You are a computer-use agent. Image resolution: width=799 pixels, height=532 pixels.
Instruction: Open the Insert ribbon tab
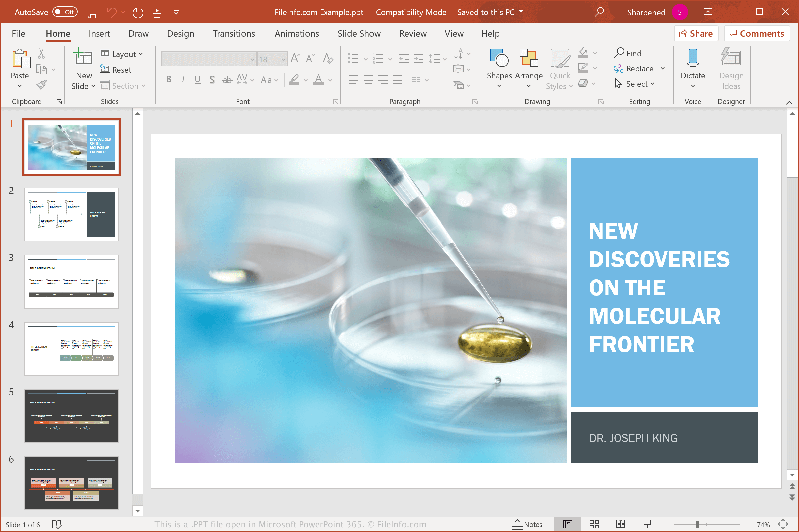tap(99, 34)
